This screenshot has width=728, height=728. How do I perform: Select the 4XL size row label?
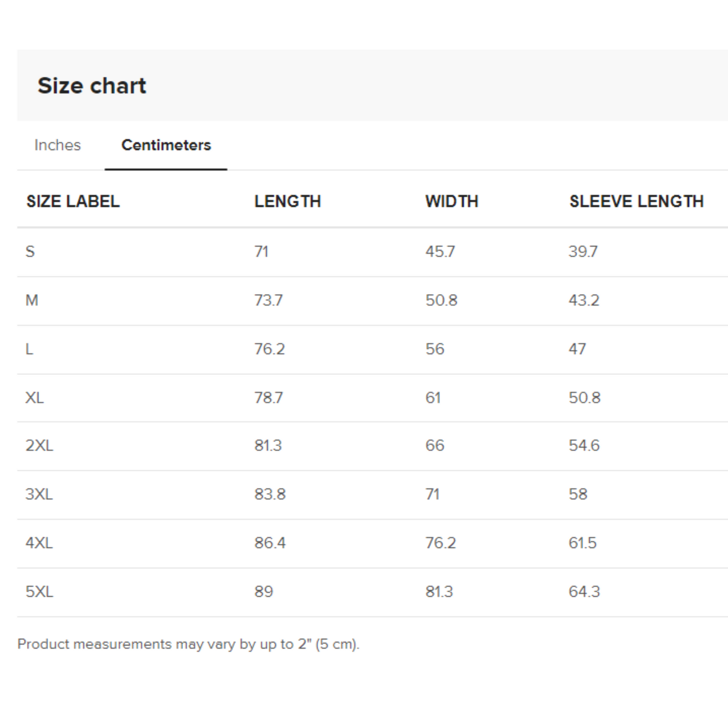click(40, 543)
